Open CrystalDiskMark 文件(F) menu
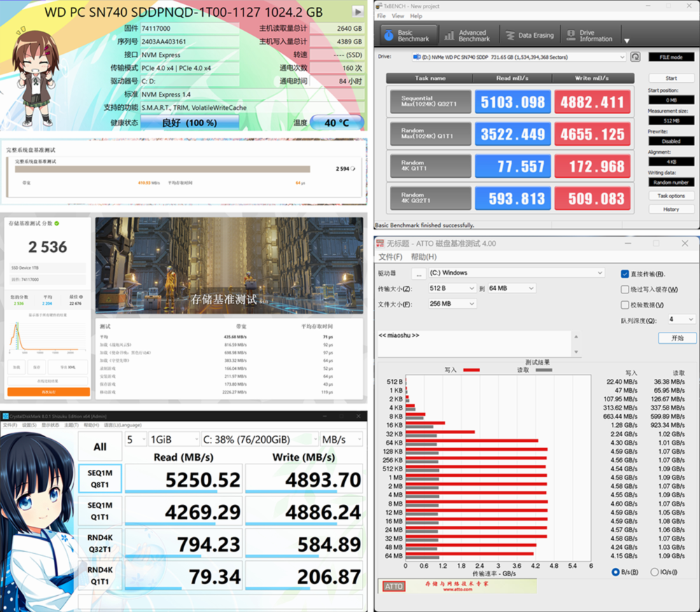Image resolution: width=700 pixels, height=612 pixels. (x=10, y=425)
